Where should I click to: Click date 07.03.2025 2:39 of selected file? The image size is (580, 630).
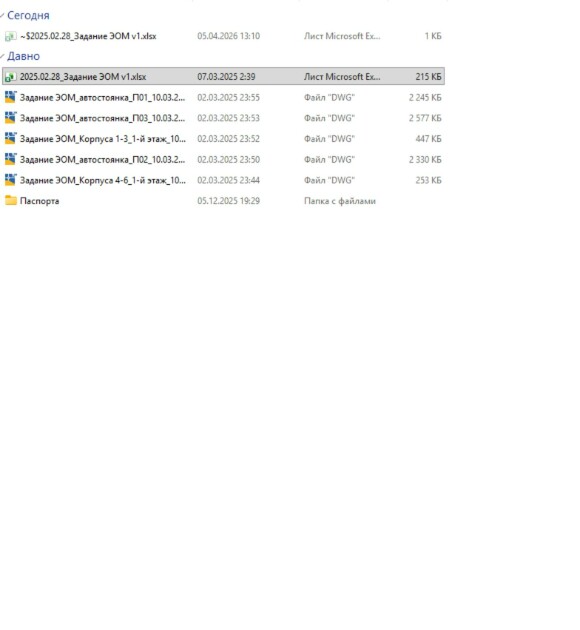click(x=226, y=77)
